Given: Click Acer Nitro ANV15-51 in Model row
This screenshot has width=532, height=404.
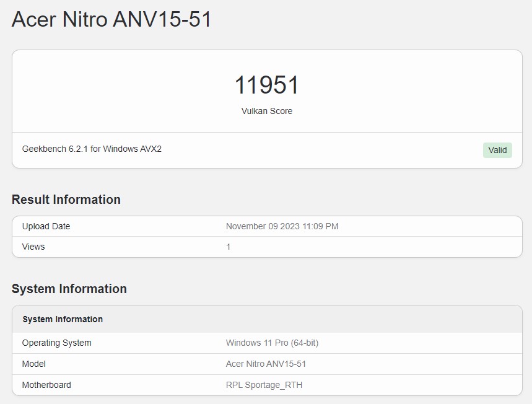Looking at the screenshot, I should pyautogui.click(x=266, y=364).
